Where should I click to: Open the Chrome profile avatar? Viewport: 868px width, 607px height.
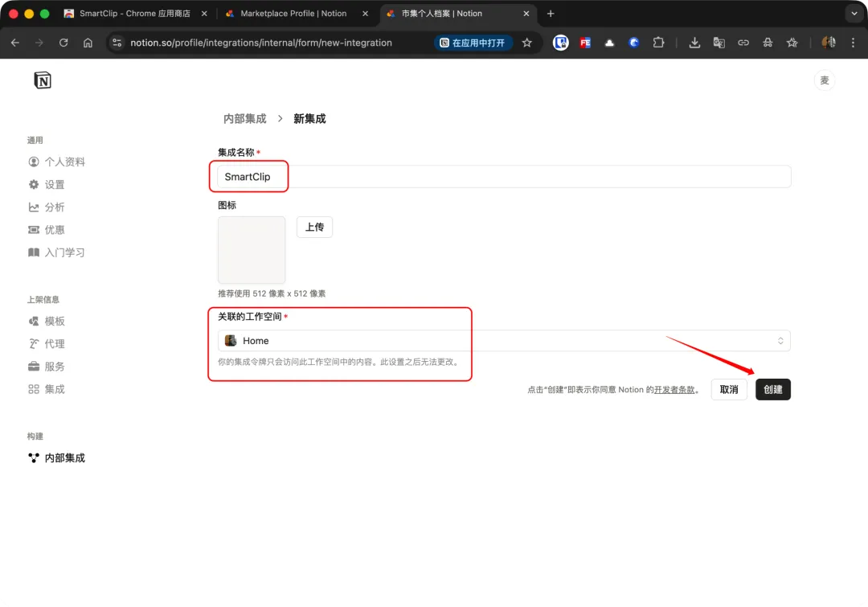(829, 43)
